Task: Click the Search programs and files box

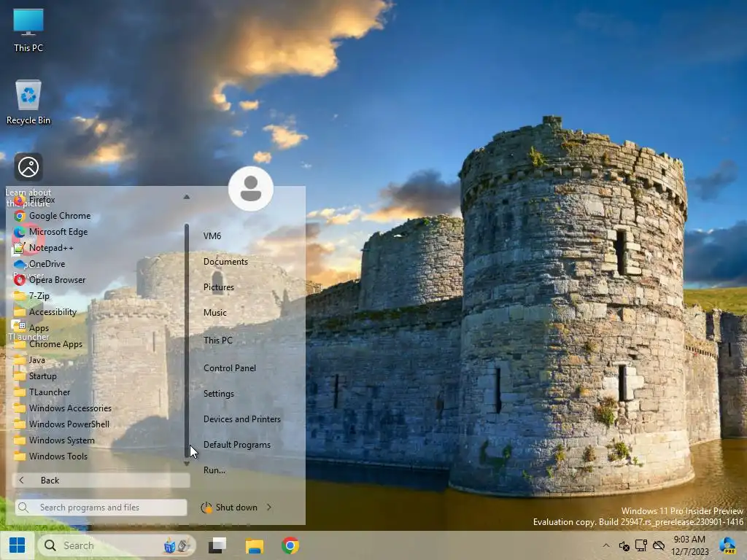Action: point(101,507)
